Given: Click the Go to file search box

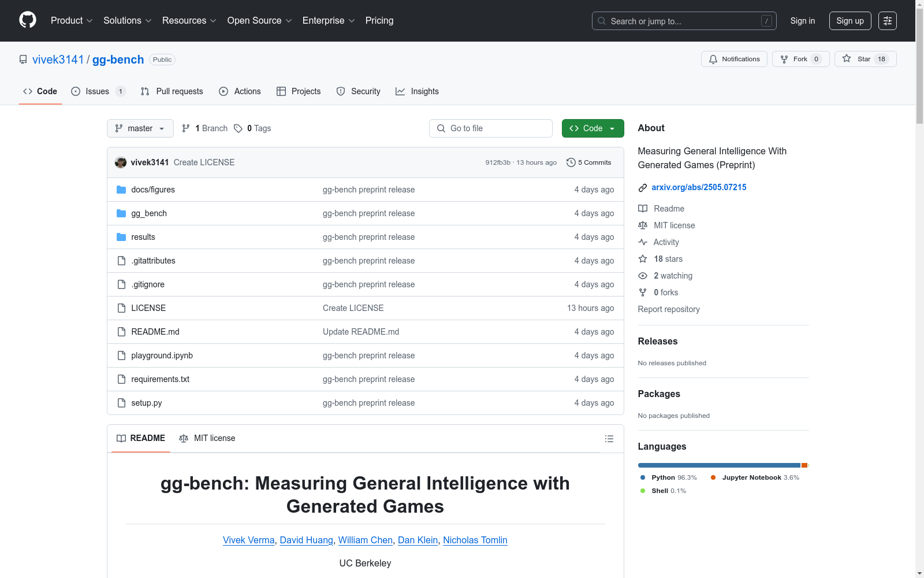Looking at the screenshot, I should coord(491,128).
